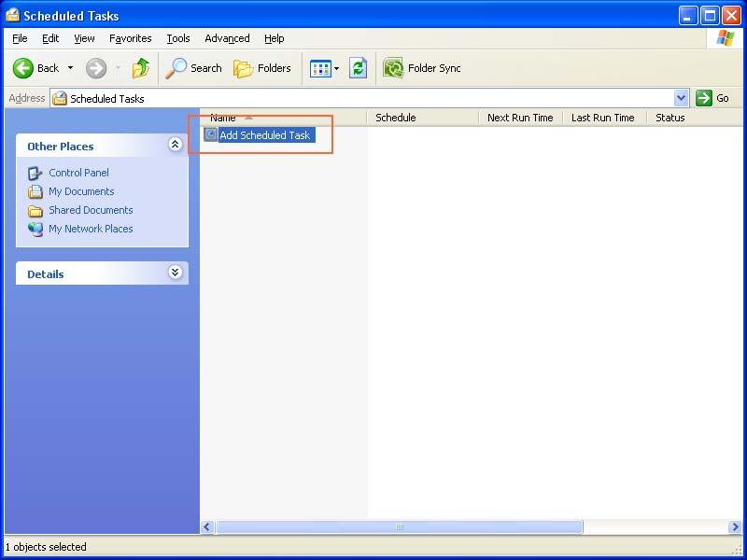This screenshot has height=560, width=747.
Task: Click the My Documents folder icon
Action: coord(35,191)
